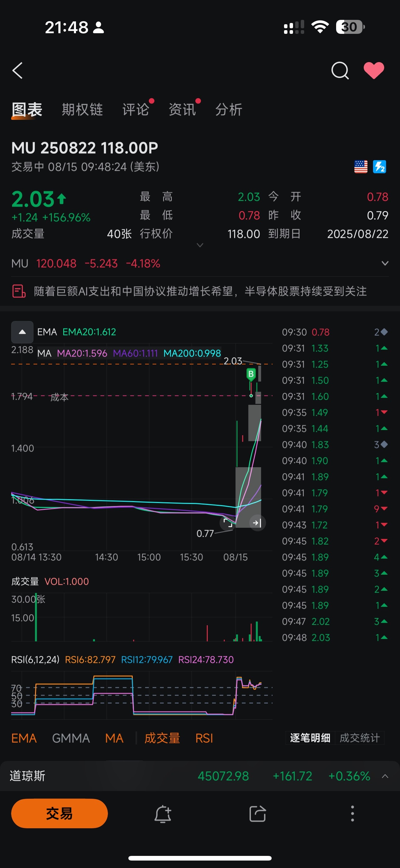Screen dimensions: 400x868
Task: Open the 评论 tab
Action: (x=136, y=110)
